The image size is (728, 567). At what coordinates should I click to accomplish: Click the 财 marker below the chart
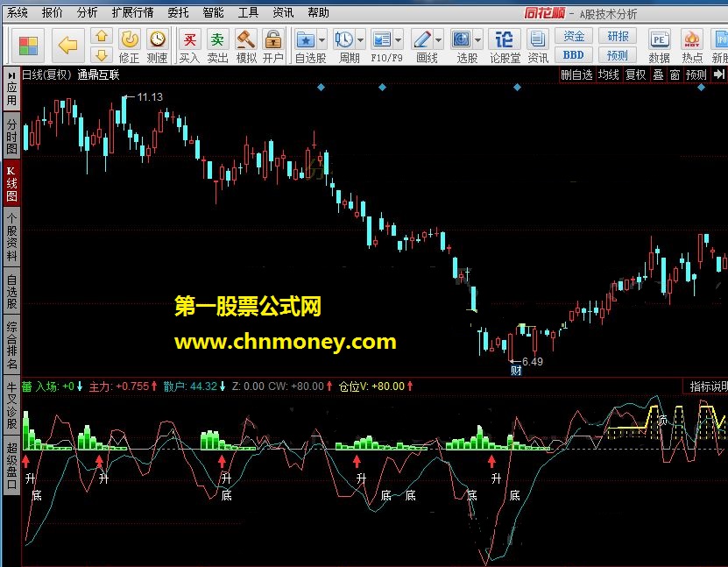(x=516, y=370)
